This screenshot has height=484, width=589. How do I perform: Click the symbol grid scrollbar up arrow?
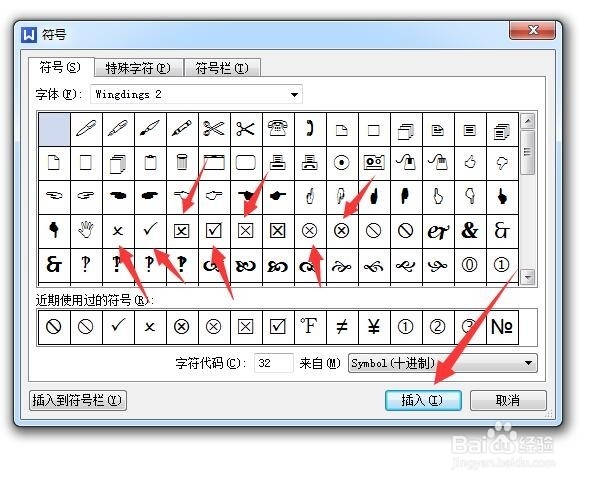528,121
